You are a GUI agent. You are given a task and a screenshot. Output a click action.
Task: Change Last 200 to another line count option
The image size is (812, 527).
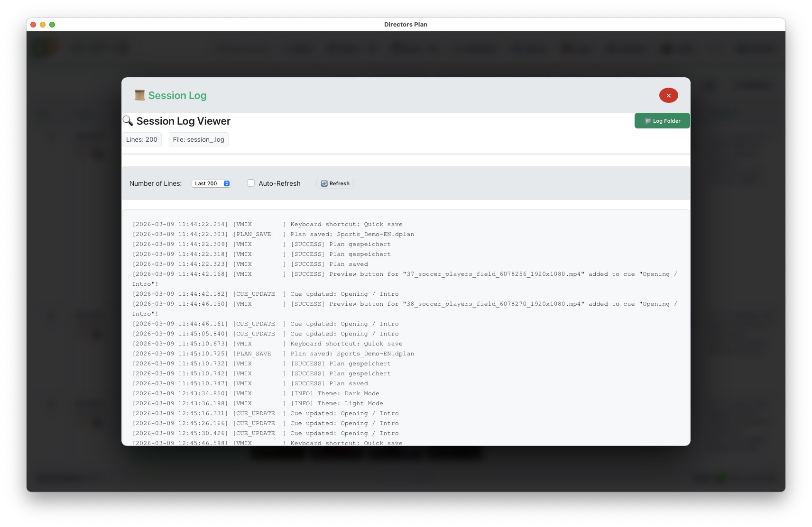click(211, 183)
